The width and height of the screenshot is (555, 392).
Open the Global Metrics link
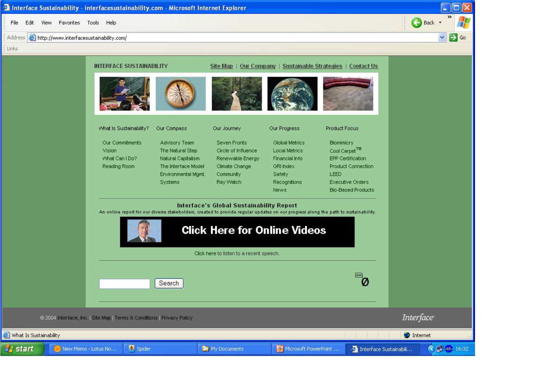(289, 143)
